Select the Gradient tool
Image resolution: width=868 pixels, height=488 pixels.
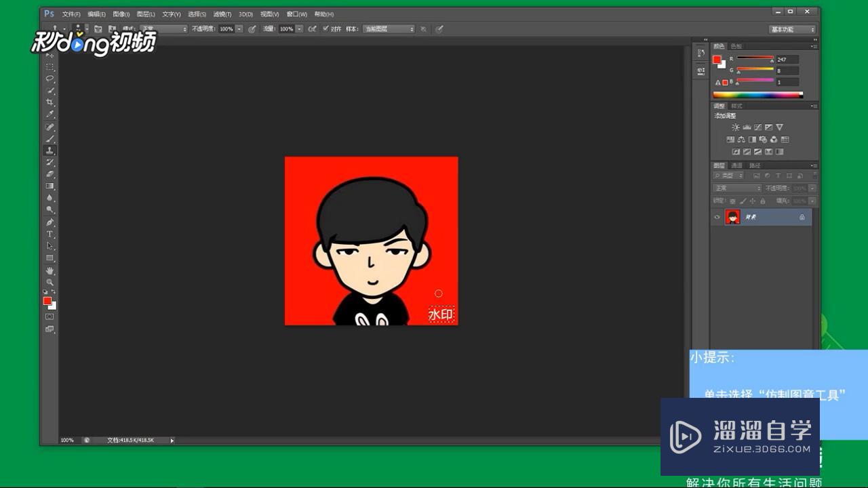point(50,186)
